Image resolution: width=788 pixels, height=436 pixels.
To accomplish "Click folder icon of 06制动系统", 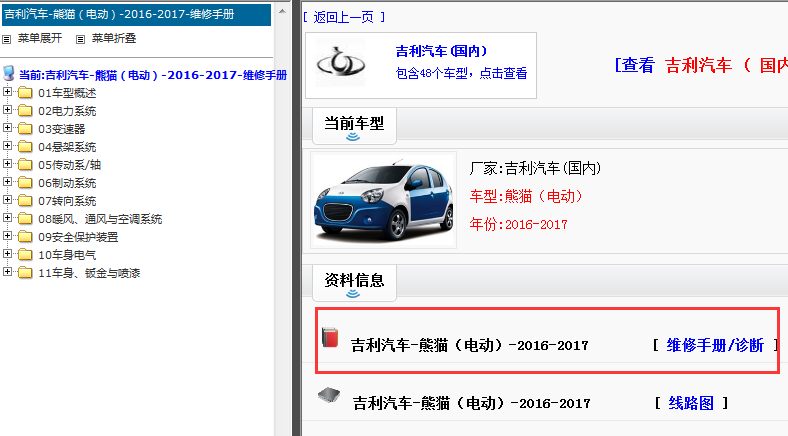I will [x=25, y=183].
